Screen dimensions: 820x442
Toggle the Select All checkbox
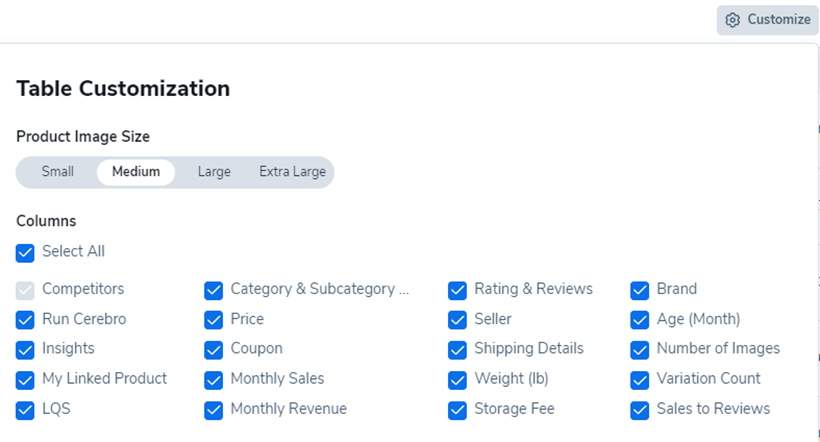click(x=25, y=252)
